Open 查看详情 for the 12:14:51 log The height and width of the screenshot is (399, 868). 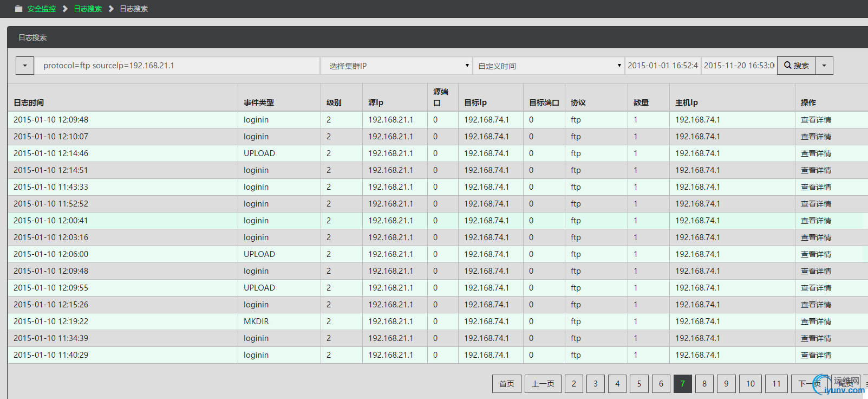coord(816,170)
